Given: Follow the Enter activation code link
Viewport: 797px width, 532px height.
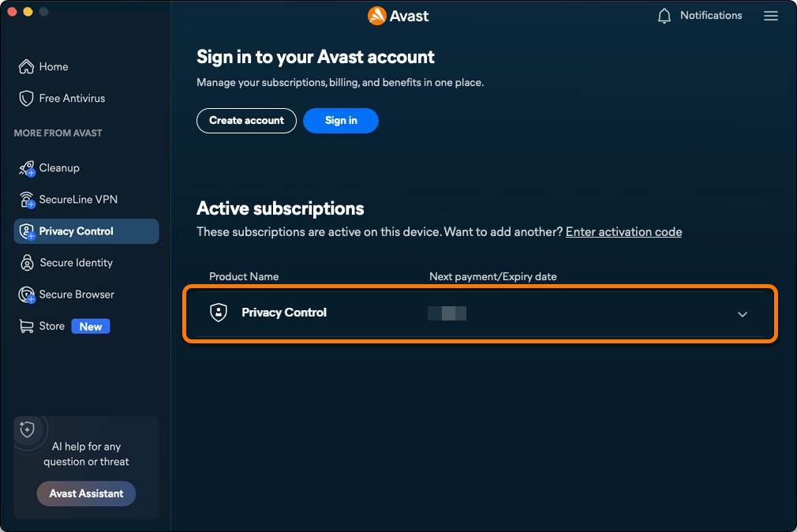Looking at the screenshot, I should coord(623,232).
